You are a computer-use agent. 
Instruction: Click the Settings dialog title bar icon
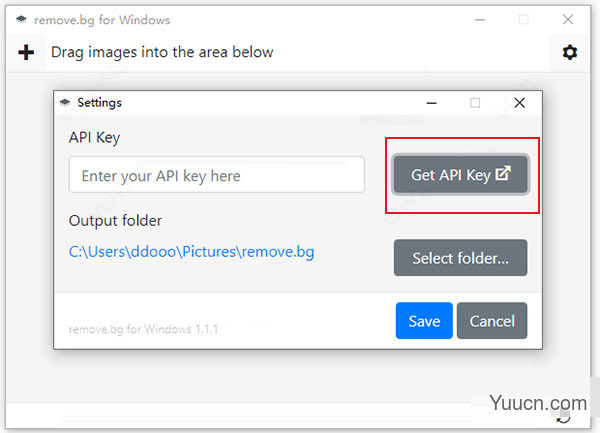[x=66, y=102]
